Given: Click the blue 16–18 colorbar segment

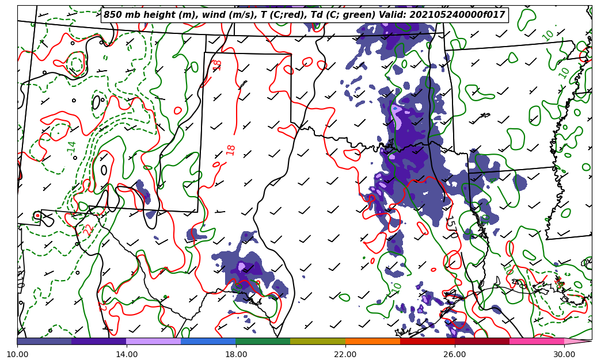Looking at the screenshot, I should click(x=208, y=341).
